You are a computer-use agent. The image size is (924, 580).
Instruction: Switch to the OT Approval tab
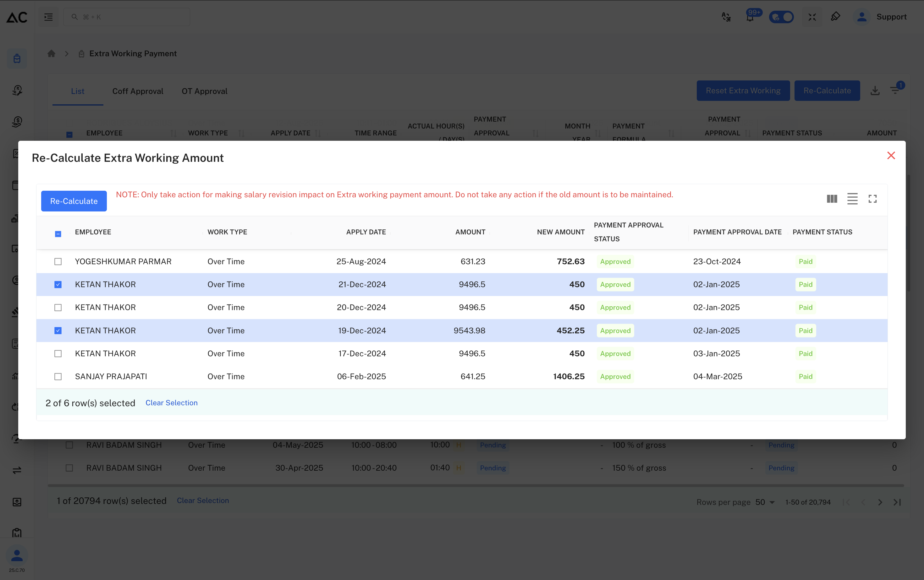pyautogui.click(x=204, y=91)
